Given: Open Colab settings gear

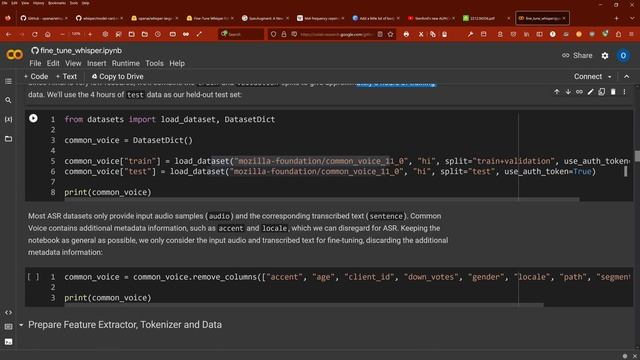Looking at the screenshot, I should [x=605, y=56].
